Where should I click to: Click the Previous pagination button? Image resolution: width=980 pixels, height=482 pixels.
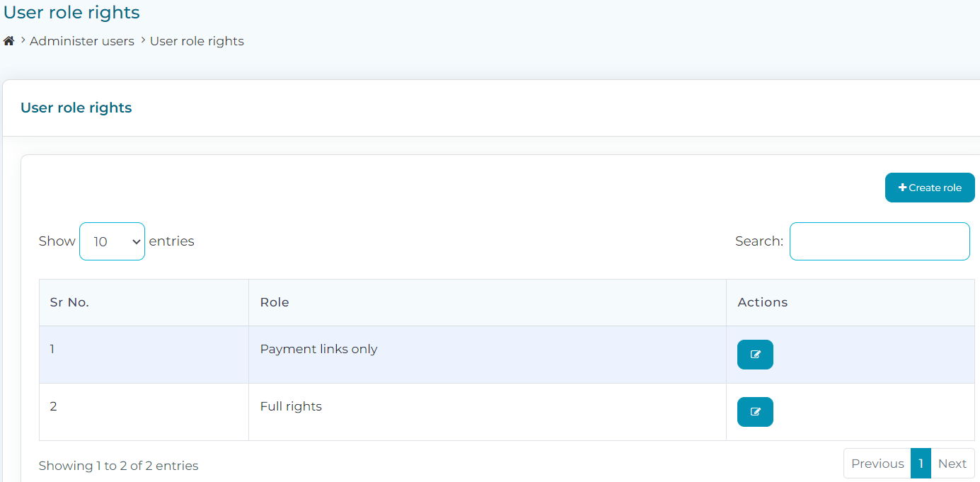[877, 463]
